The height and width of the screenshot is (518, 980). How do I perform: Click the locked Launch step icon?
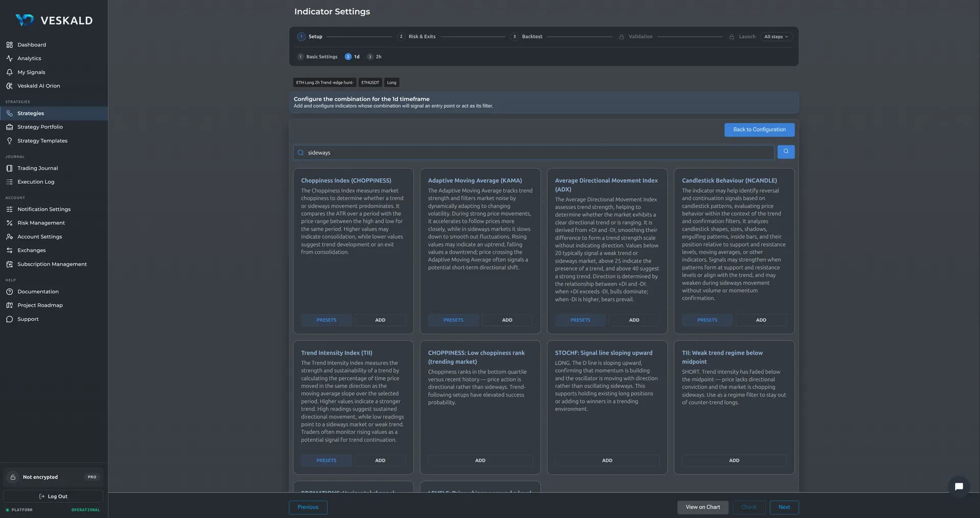731,37
